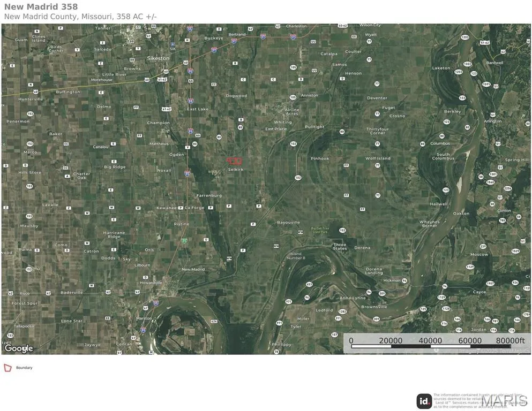Click the La Forge map label
This screenshot has width=532, height=411.
coord(194,208)
